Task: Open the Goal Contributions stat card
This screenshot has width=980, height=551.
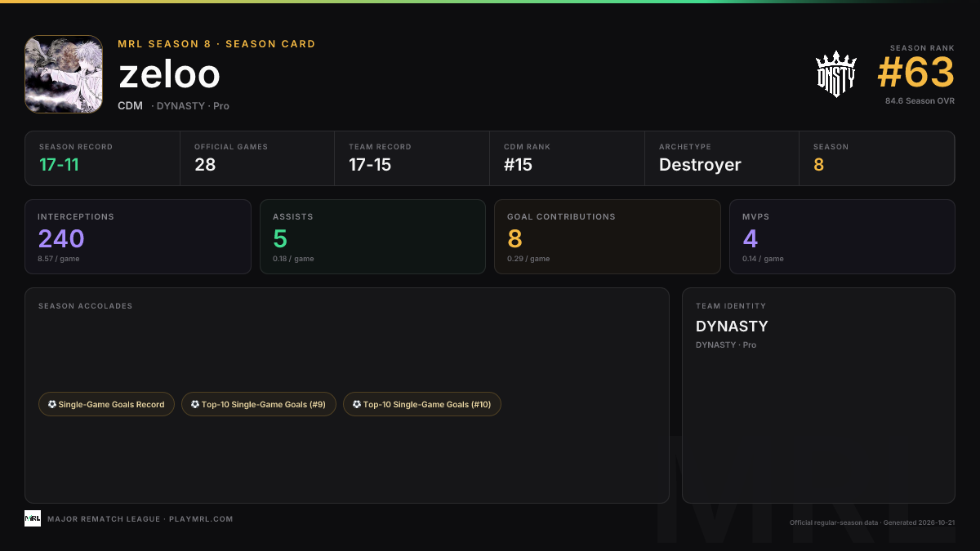Action: pos(608,237)
